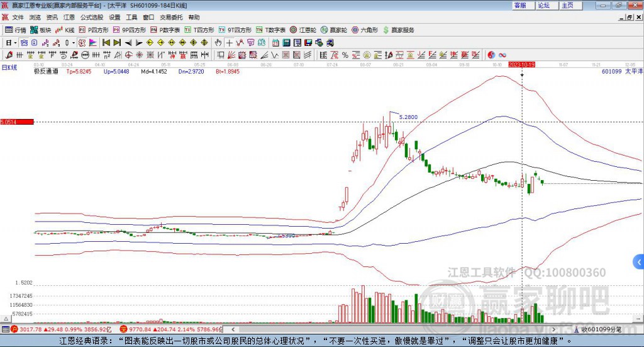Click the 5.2800 high price label
The height and width of the screenshot is (347, 644).
point(408,117)
